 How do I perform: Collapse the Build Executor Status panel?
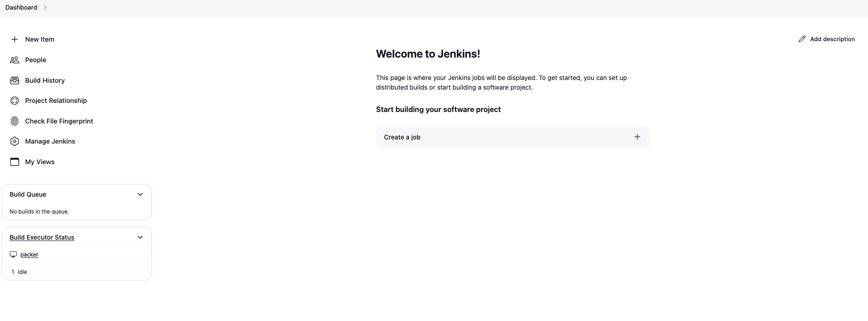tap(140, 237)
